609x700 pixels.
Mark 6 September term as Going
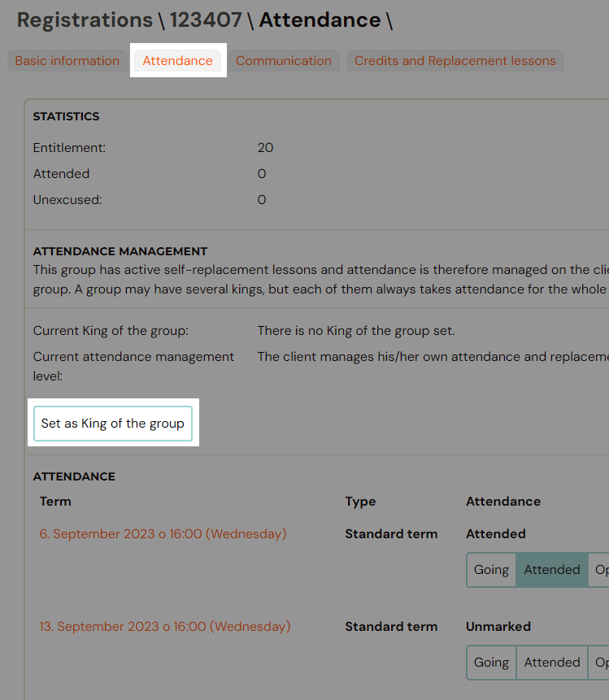(x=491, y=570)
